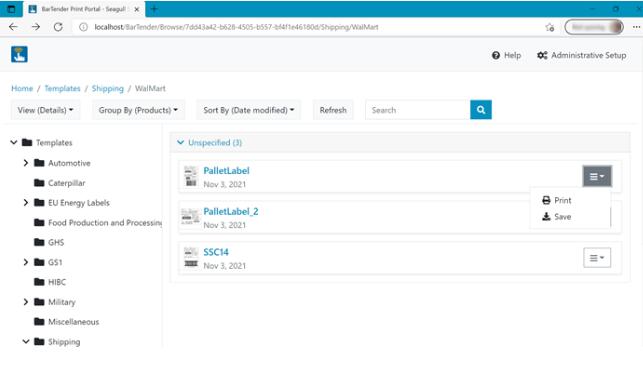Click the site information icon in address bar

click(83, 27)
